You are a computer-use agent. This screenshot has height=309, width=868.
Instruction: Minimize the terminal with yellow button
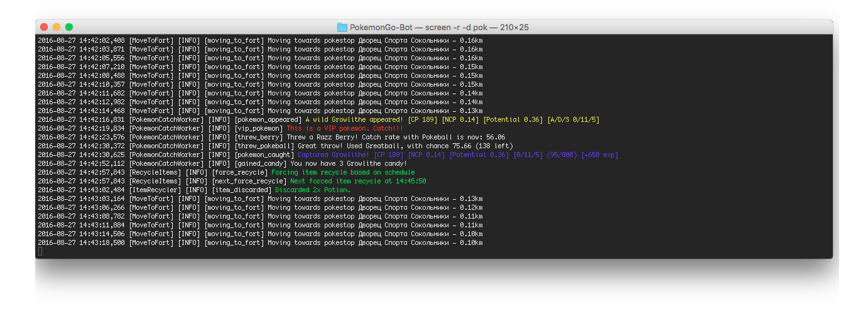57,27
